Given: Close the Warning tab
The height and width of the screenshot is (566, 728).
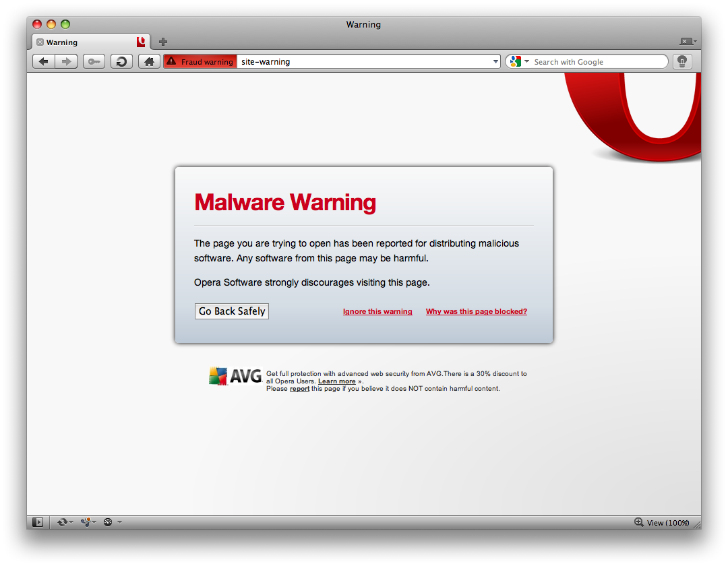Looking at the screenshot, I should tap(40, 42).
